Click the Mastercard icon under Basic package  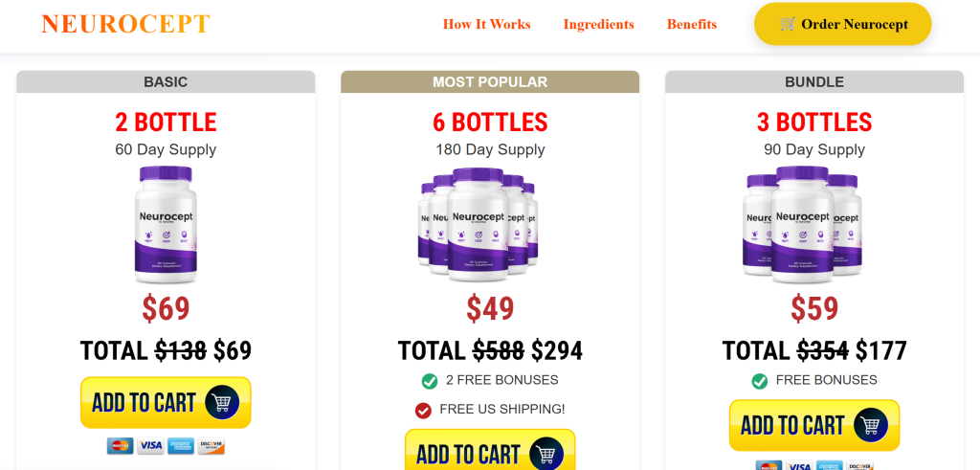click(x=121, y=446)
